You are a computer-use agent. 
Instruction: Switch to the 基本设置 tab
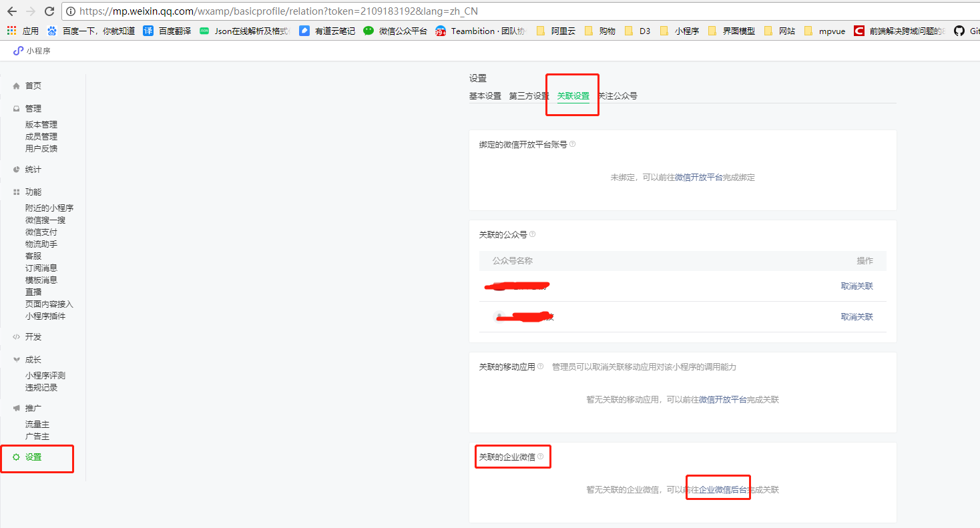pos(485,96)
